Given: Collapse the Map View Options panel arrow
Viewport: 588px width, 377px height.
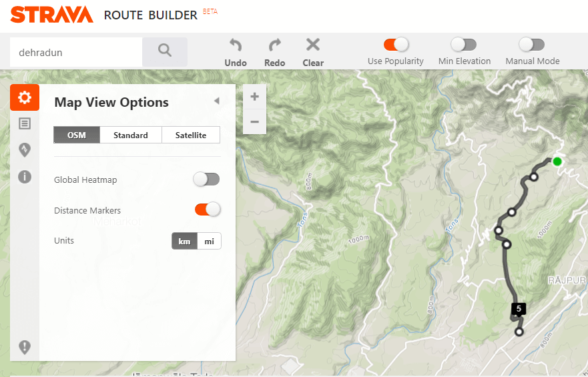Looking at the screenshot, I should point(216,101).
